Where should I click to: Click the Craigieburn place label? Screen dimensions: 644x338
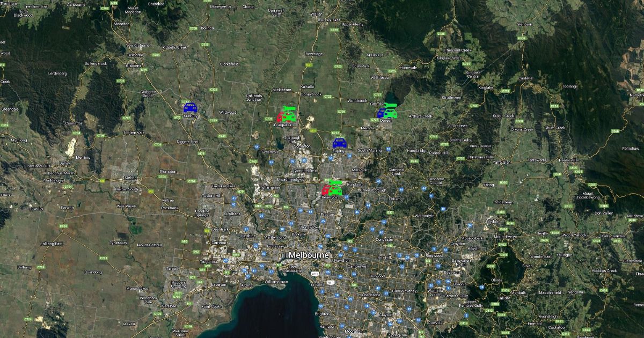283,124
